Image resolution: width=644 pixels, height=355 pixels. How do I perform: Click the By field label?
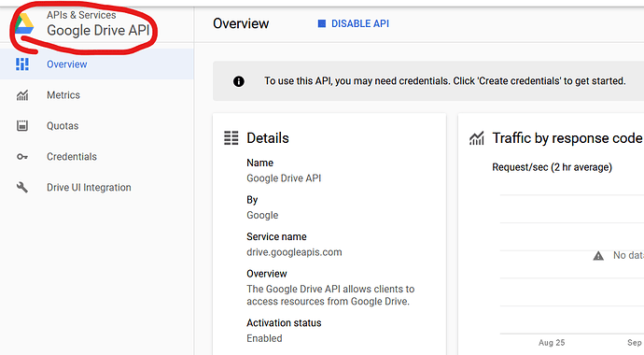pos(252,200)
